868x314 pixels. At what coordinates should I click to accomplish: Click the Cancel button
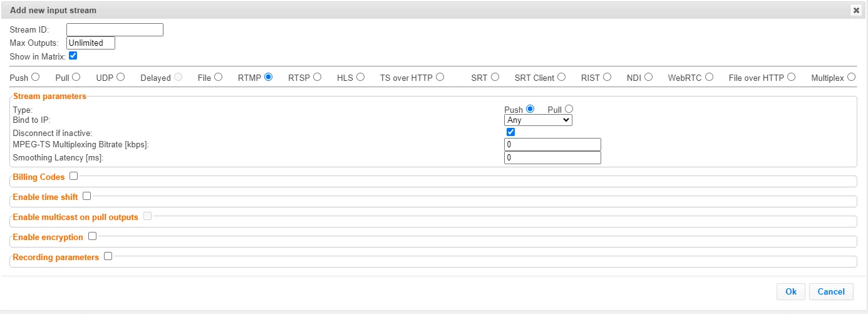831,291
